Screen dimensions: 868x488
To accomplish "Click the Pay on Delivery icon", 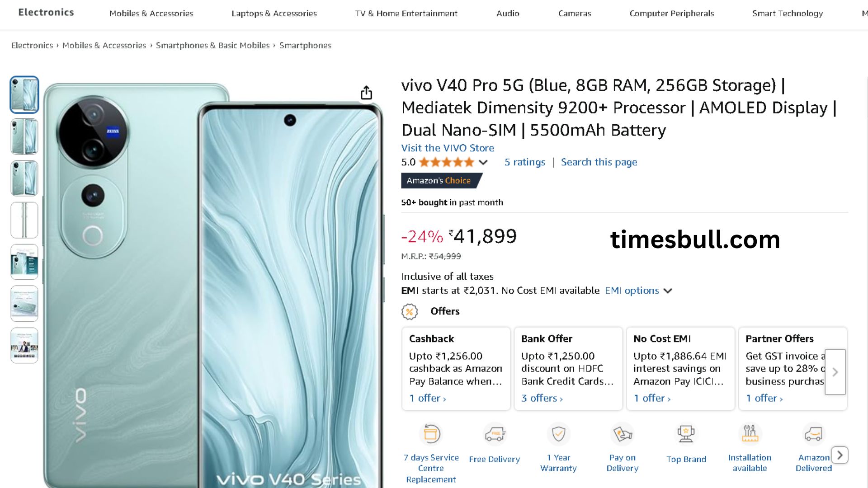I will tap(622, 434).
